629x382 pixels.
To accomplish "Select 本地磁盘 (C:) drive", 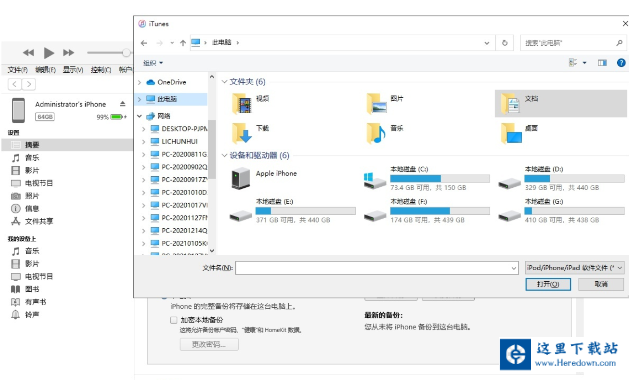I will tap(426, 178).
